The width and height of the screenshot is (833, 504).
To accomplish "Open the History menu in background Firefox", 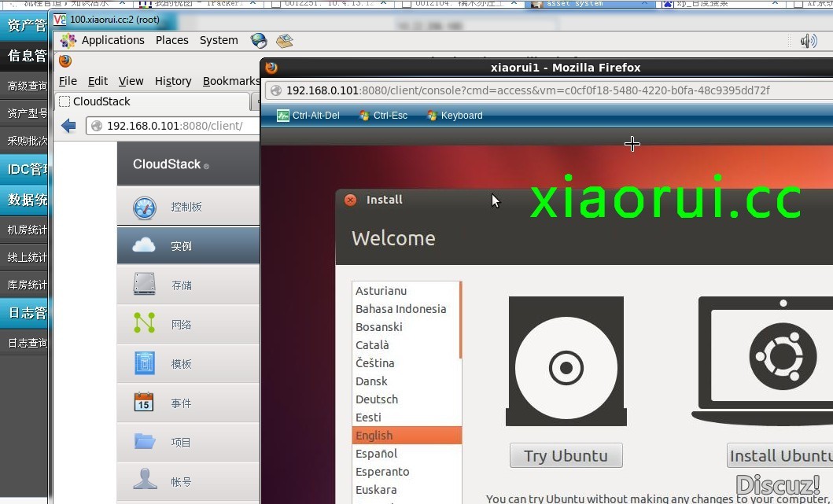I will coord(173,81).
